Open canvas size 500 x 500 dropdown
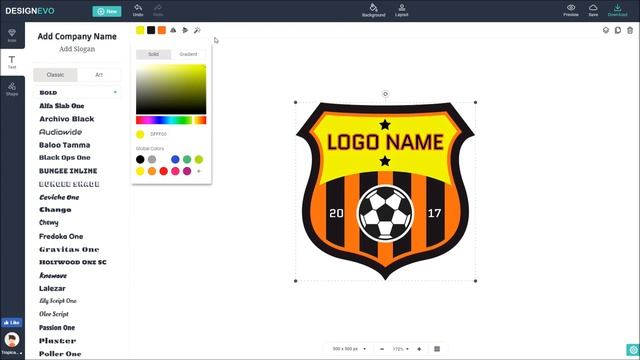 click(349, 349)
